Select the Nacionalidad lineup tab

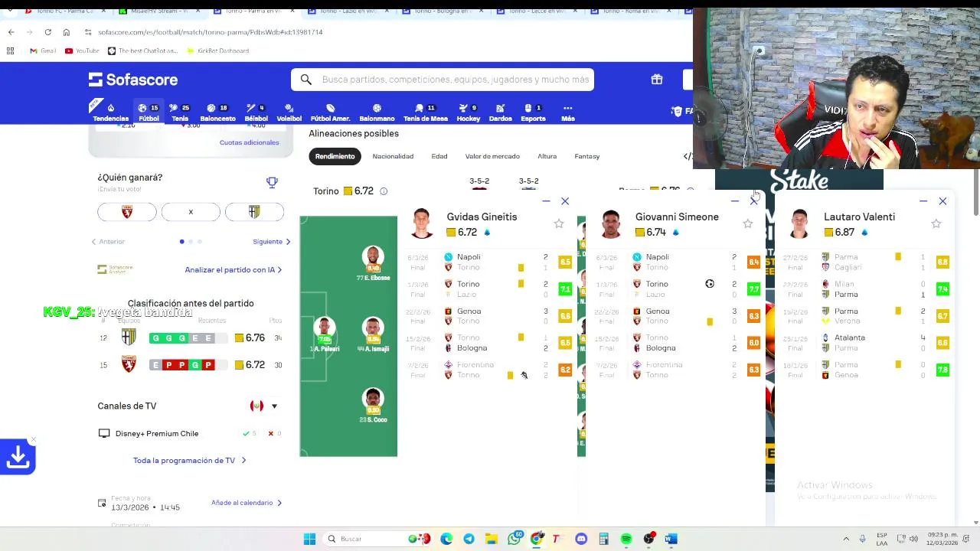393,156
